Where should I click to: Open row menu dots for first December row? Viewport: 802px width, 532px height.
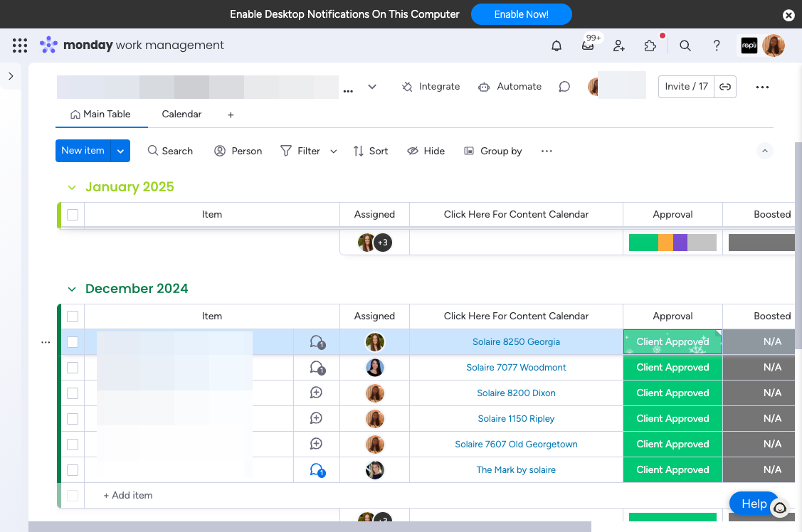(46, 342)
